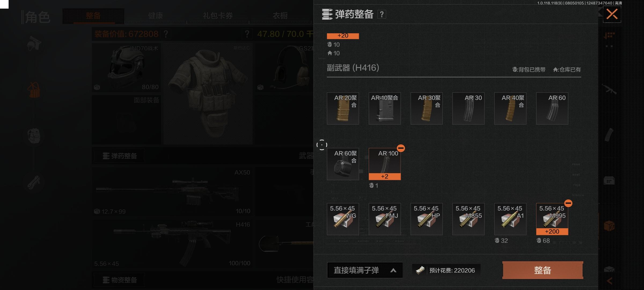Switch to the 健康 tab

pos(156,16)
